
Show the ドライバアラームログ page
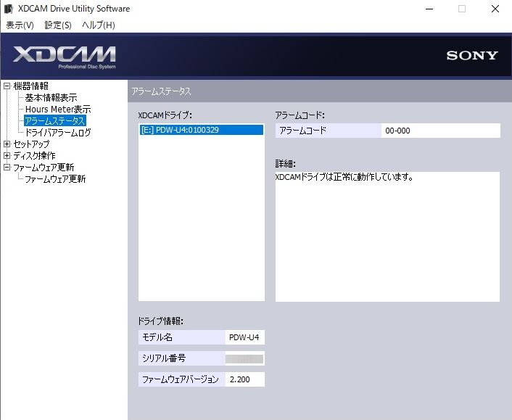(58, 133)
